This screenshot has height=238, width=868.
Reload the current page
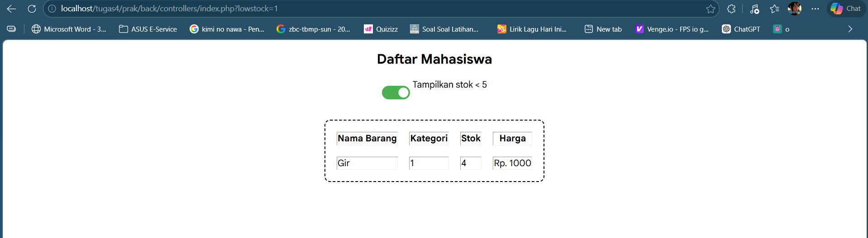(32, 9)
